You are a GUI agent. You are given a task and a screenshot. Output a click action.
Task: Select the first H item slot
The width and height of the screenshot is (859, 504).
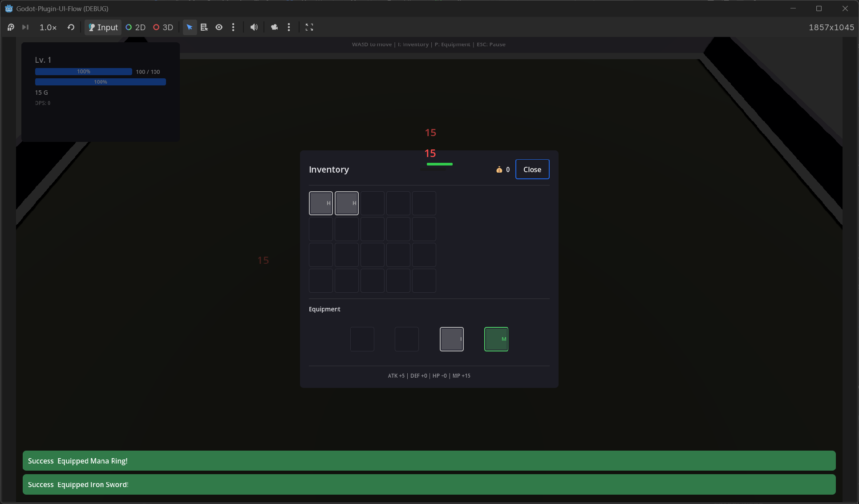[x=321, y=203]
